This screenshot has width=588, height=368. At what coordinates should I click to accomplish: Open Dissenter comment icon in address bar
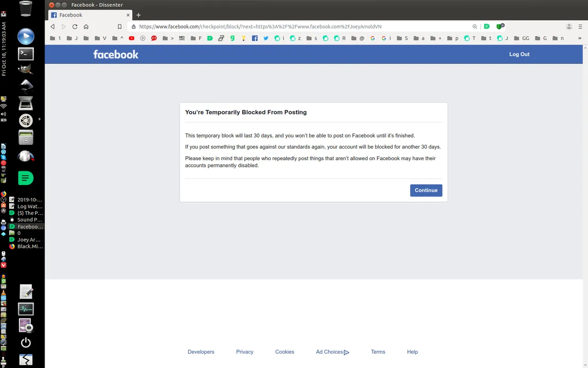pos(487,27)
